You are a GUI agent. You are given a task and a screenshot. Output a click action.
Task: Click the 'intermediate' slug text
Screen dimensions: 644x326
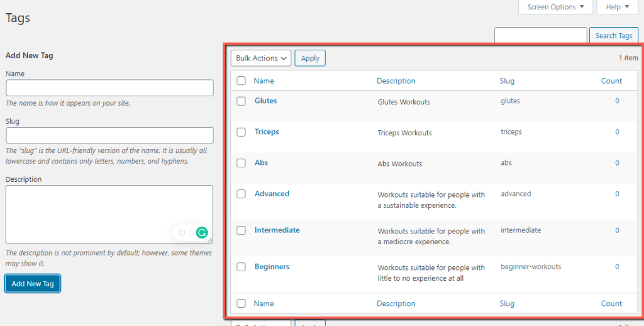(x=521, y=230)
